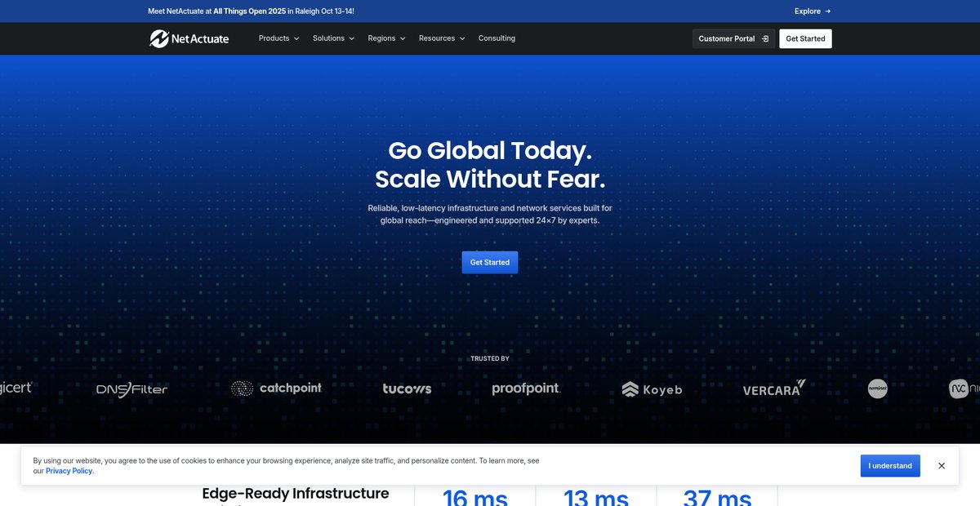Open the Privacy Policy link
980x506 pixels.
(69, 471)
